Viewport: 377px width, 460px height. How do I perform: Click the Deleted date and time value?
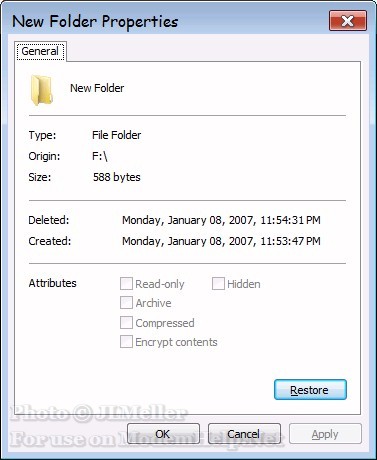(x=221, y=220)
